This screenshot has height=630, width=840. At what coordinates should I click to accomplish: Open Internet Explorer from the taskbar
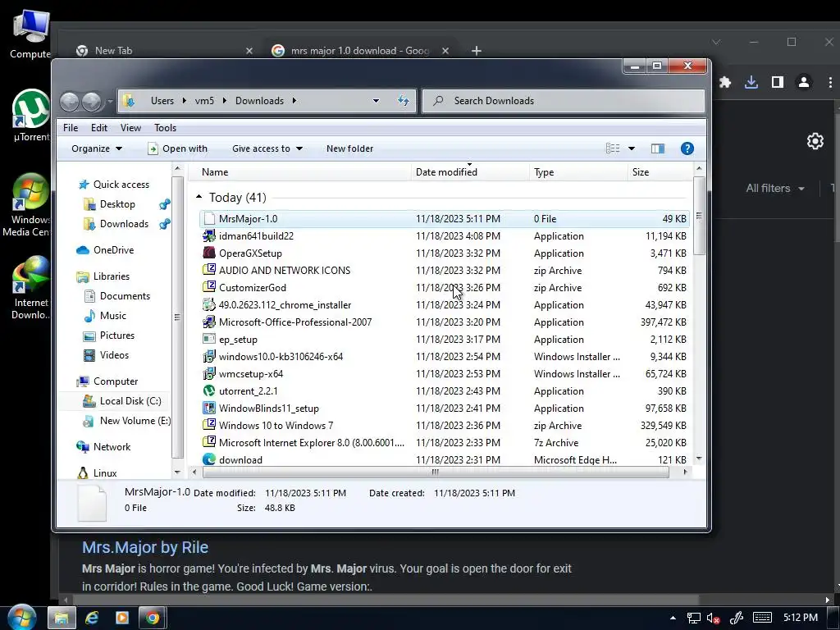click(92, 618)
